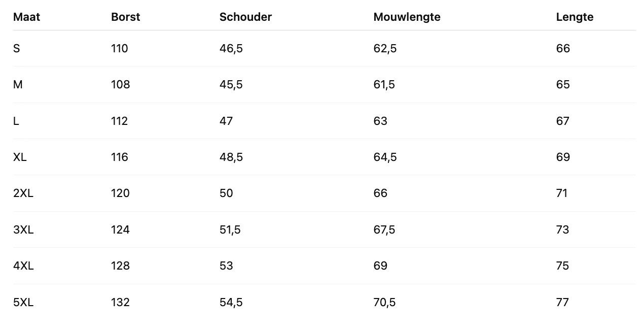
Task: Click Lengte value 71 for 2XL
Action: pos(562,193)
